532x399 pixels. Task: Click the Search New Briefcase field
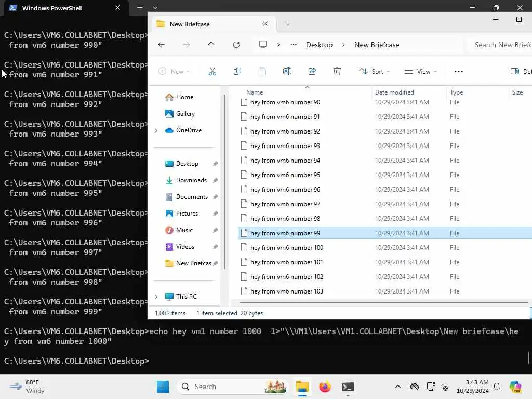tap(500, 45)
